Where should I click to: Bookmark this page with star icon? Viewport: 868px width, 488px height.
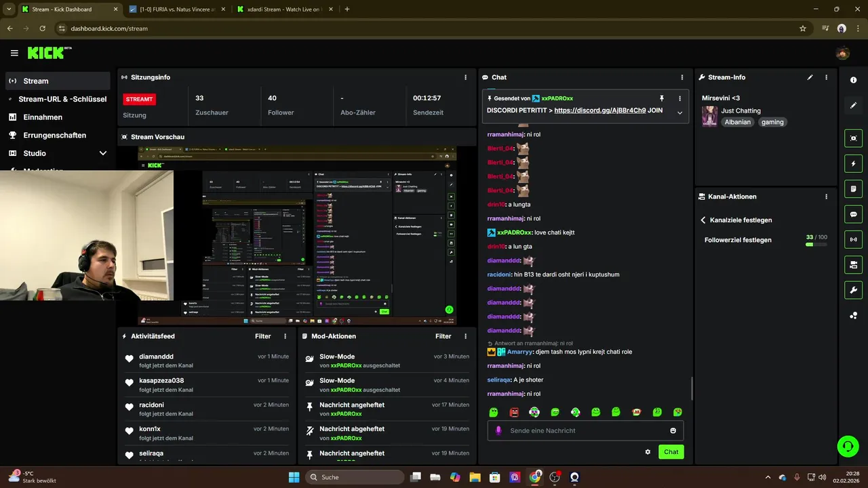[803, 28]
